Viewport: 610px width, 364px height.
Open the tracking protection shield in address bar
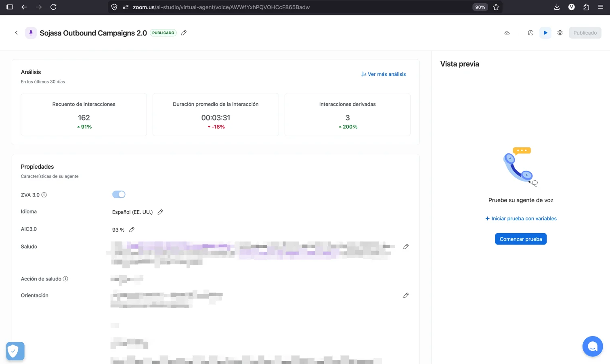click(114, 7)
